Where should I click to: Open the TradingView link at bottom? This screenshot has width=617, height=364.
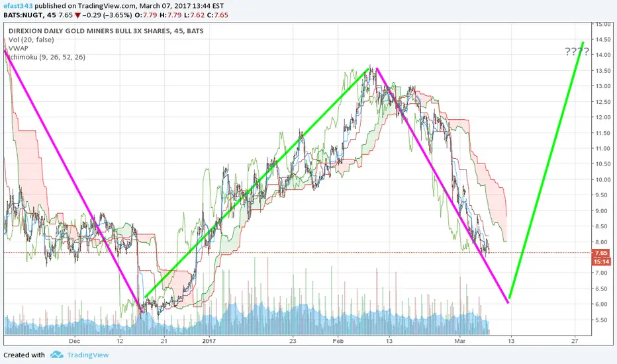(88, 355)
